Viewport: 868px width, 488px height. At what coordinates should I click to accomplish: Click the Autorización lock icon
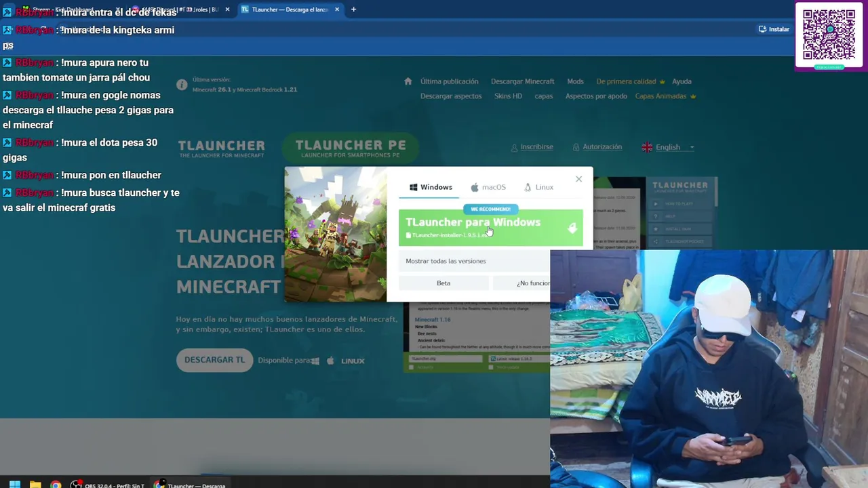tap(576, 147)
